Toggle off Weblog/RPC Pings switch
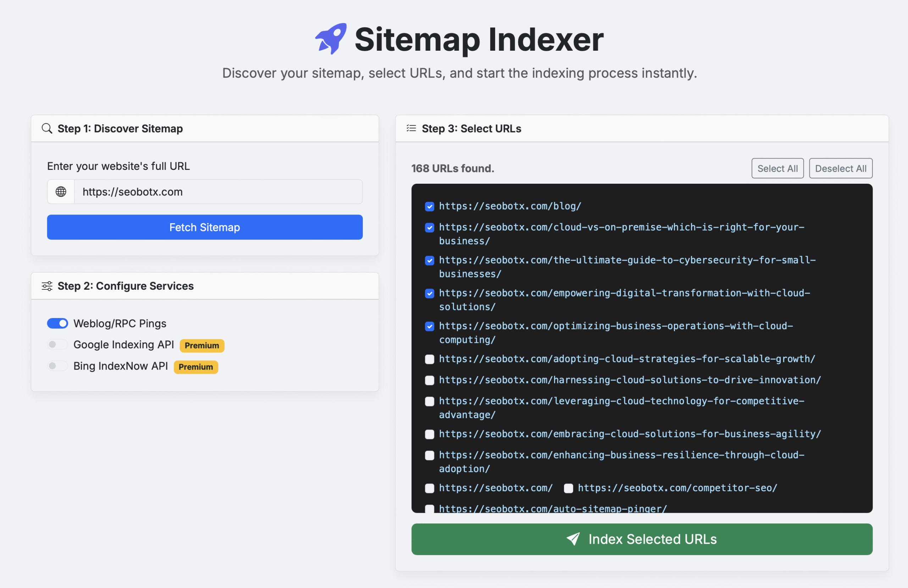This screenshot has width=908, height=588. coord(57,323)
